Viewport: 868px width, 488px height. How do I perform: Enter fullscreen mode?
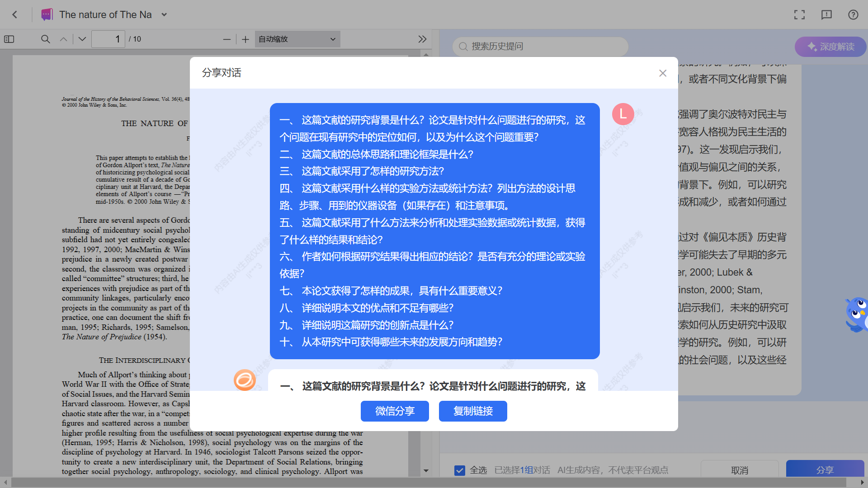pos(799,14)
